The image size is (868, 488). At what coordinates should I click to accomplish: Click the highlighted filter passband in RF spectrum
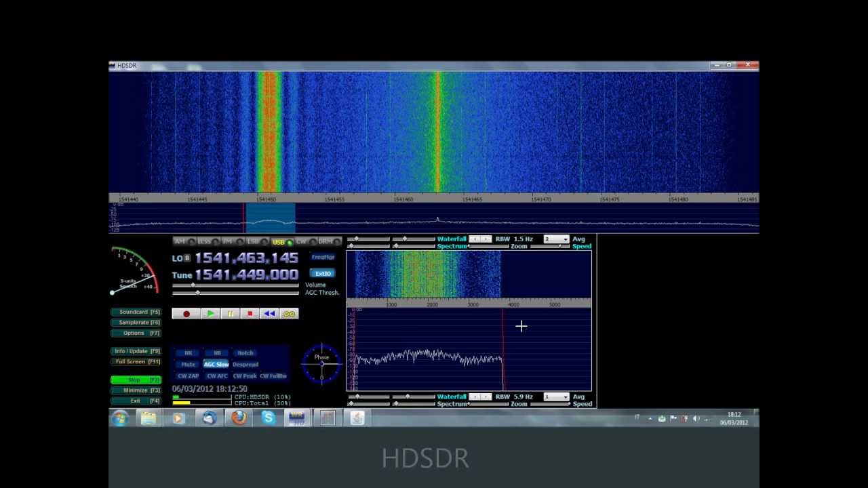(270, 218)
